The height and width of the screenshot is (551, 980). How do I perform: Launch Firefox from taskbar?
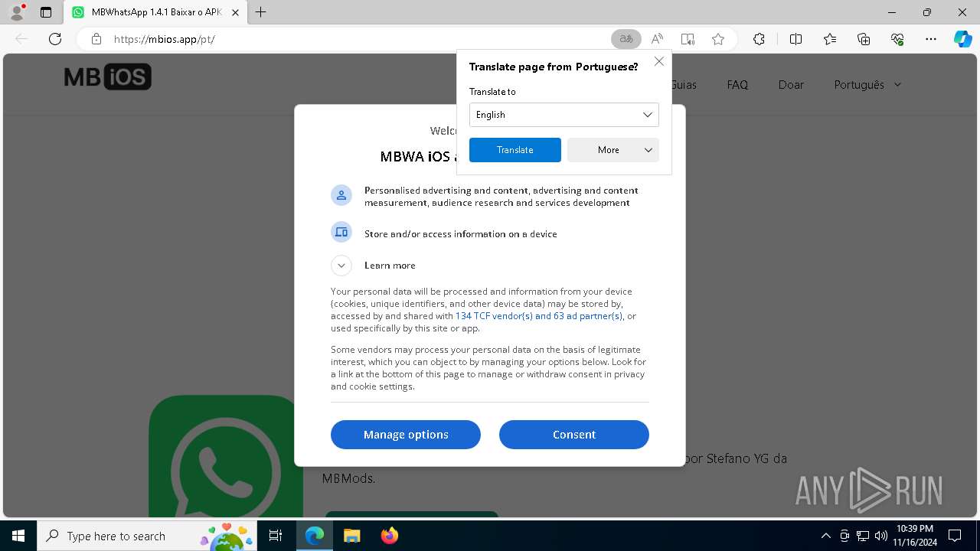pyautogui.click(x=389, y=536)
